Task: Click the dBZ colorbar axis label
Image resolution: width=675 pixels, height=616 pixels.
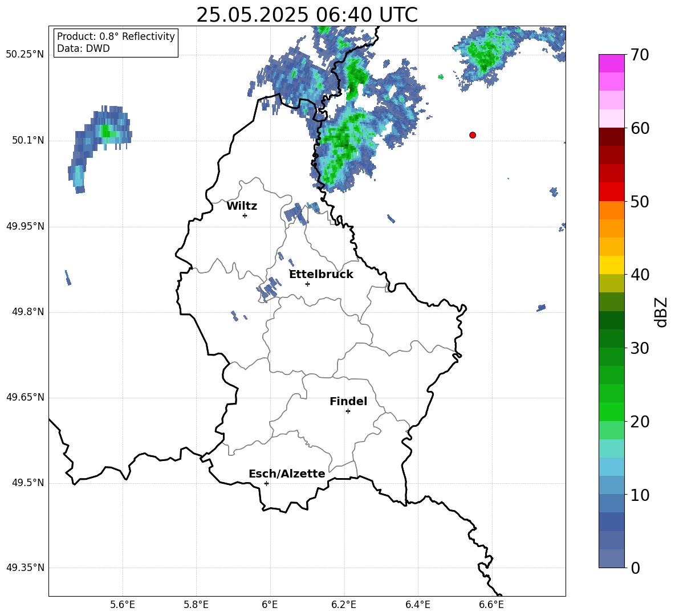Action: (x=661, y=312)
